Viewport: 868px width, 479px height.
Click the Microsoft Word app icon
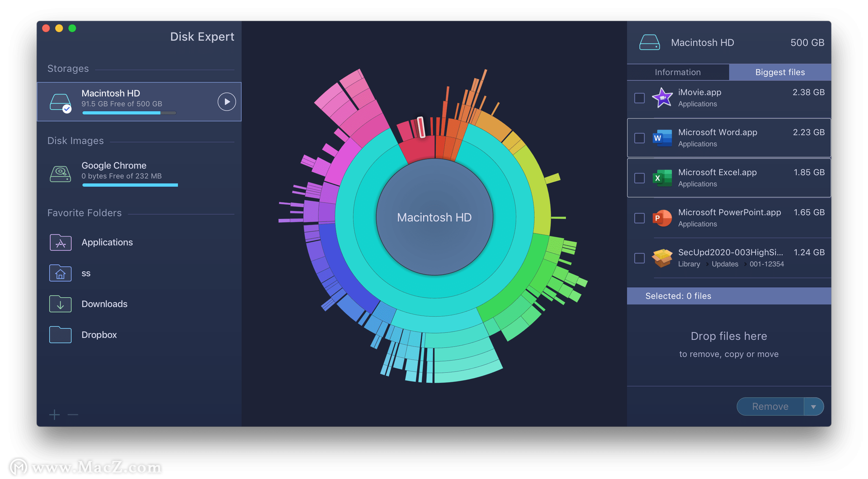[662, 138]
